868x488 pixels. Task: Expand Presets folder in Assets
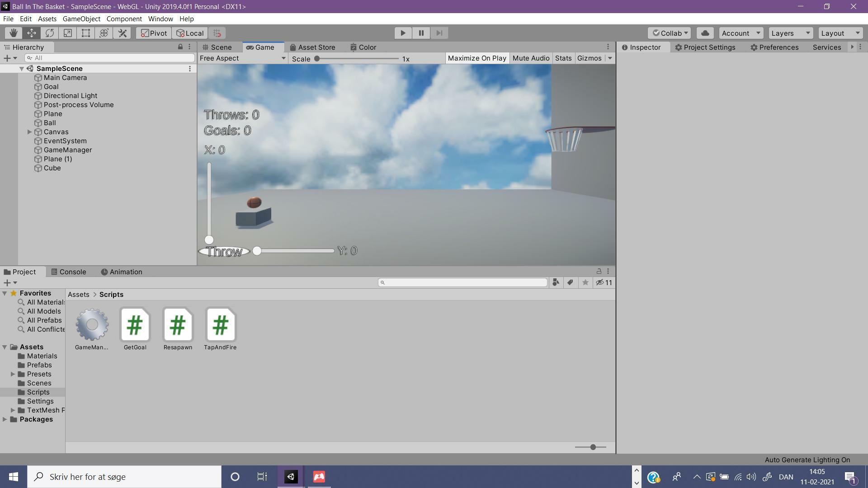[13, 374]
